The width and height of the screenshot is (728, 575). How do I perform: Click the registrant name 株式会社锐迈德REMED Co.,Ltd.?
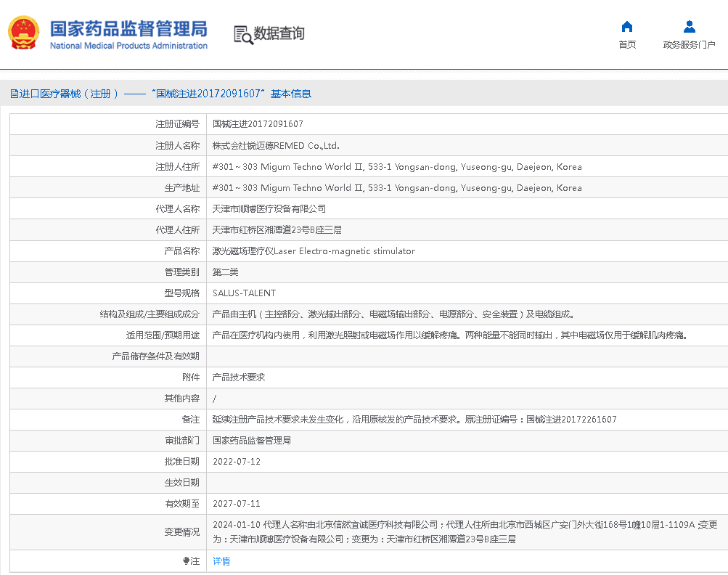click(x=276, y=145)
